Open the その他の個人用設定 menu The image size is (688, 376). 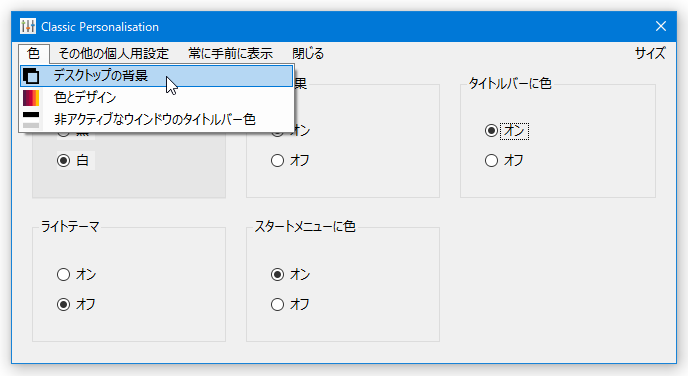click(x=114, y=54)
